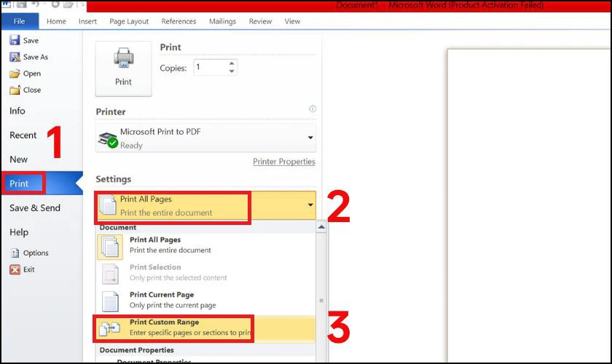Select Info in the backstage sidebar
The height and width of the screenshot is (364, 612).
point(17,111)
